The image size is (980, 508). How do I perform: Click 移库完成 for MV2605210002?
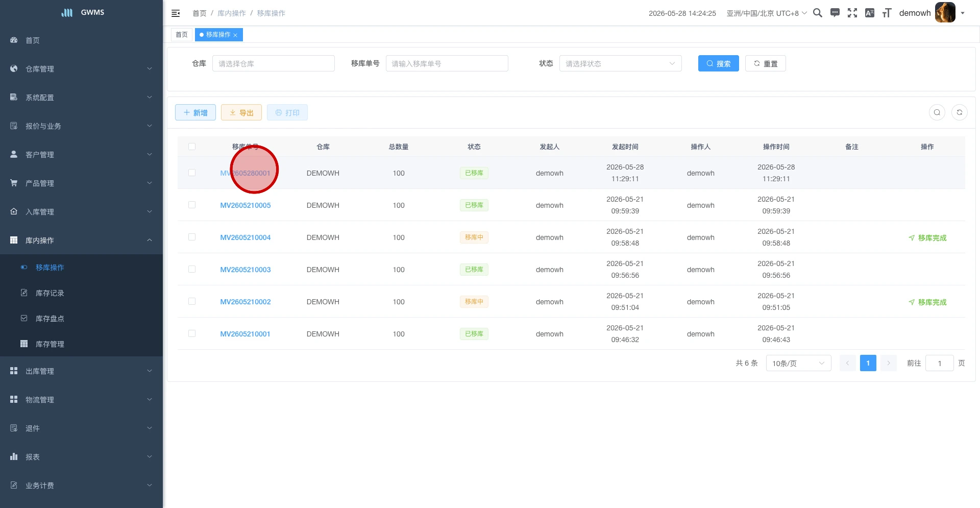tap(927, 302)
